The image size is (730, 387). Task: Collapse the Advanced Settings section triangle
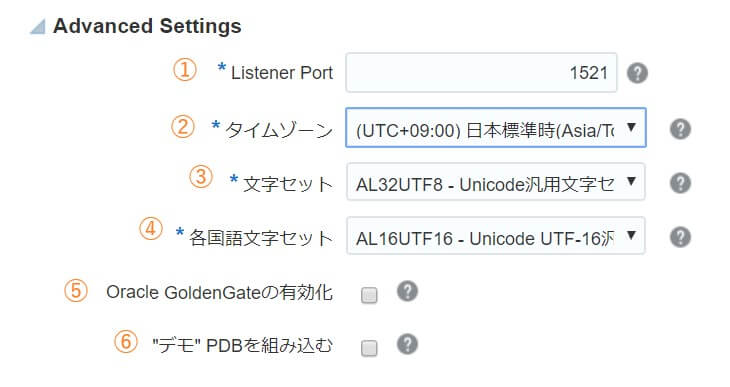(38, 27)
